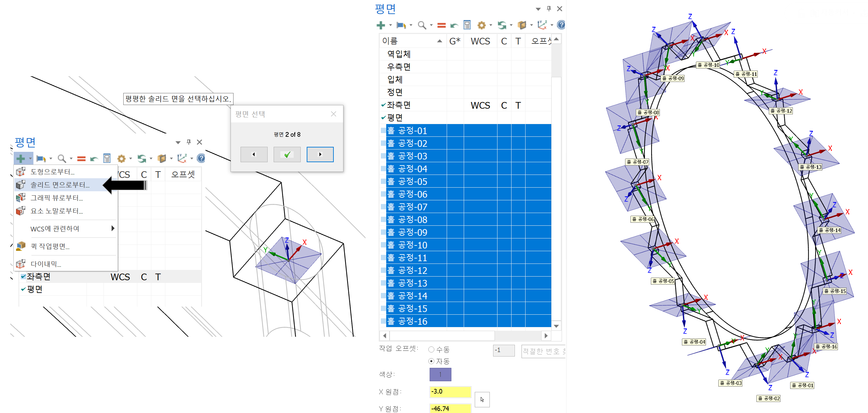Click the purple 색상 color swatch
Image resolution: width=868 pixels, height=413 pixels.
tap(440, 375)
